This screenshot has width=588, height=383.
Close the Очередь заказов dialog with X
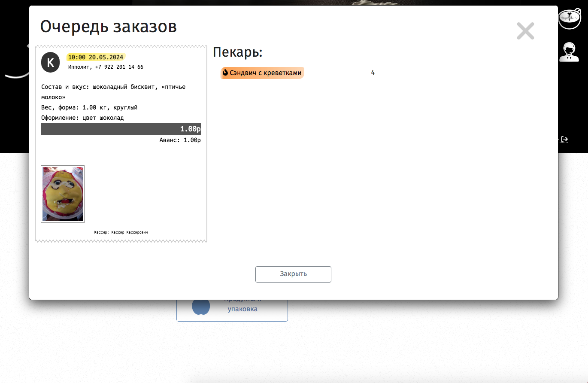525,31
